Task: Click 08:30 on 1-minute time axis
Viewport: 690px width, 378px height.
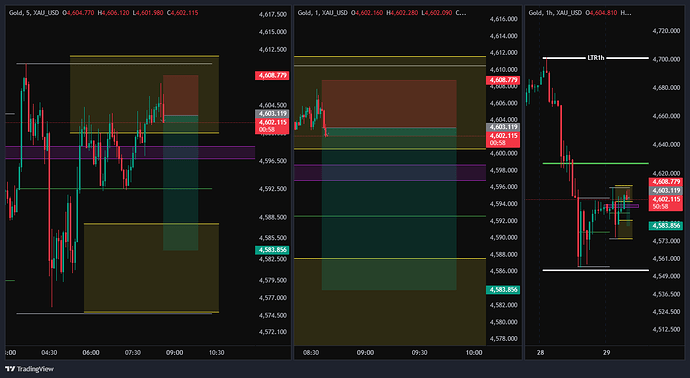Action: click(x=311, y=352)
